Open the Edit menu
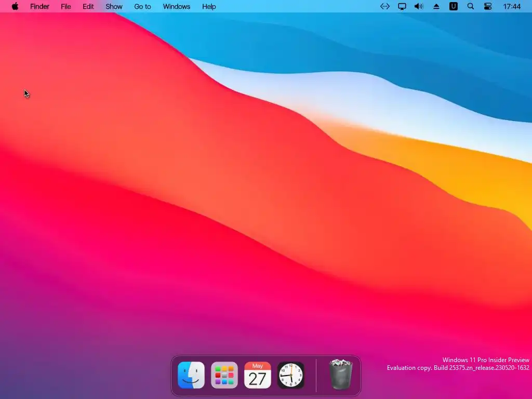Viewport: 532px width, 399px height. 88,6
